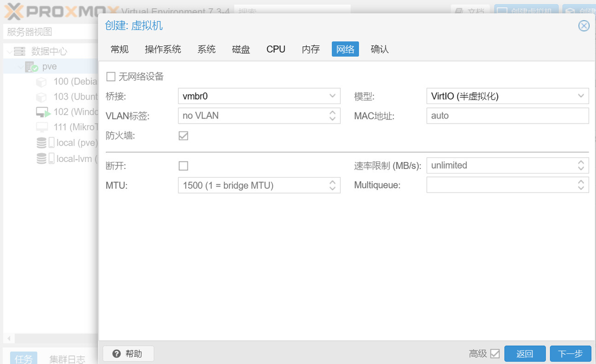The image size is (596, 364).
Task: Select the 网络 tab
Action: [345, 49]
